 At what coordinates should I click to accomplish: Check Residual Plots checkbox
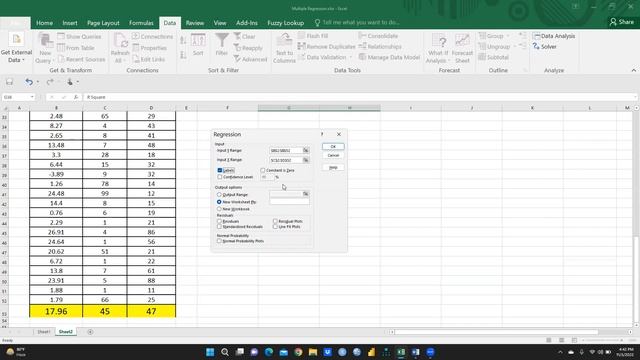275,221
